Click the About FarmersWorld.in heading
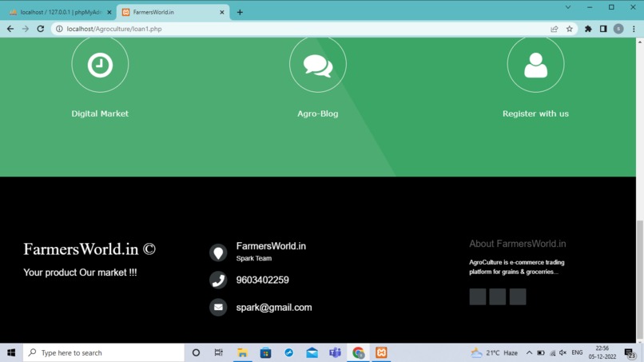Viewport: 644px width, 362px height. click(518, 244)
